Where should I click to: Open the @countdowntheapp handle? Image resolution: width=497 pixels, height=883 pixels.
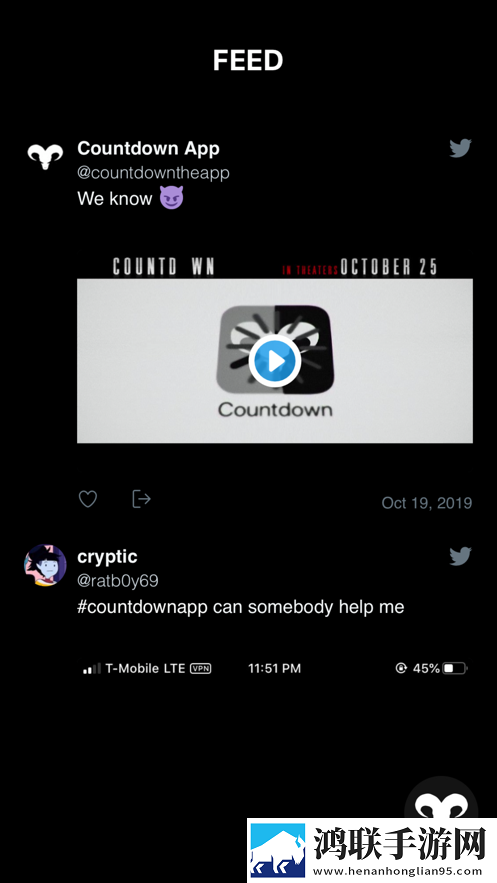pos(153,173)
